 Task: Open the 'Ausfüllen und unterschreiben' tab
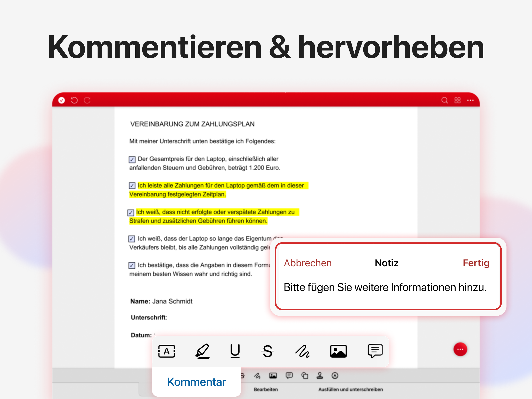pos(351,389)
